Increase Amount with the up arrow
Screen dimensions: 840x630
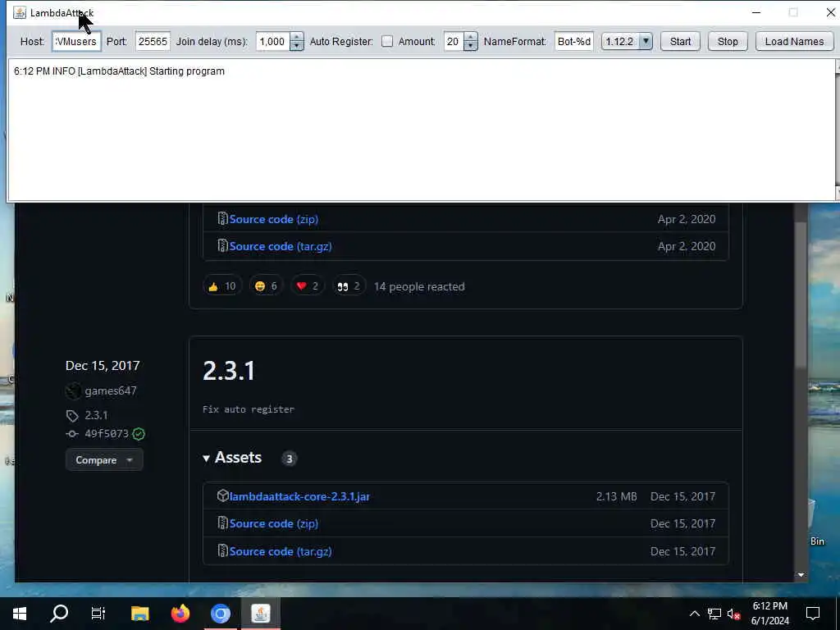click(470, 37)
